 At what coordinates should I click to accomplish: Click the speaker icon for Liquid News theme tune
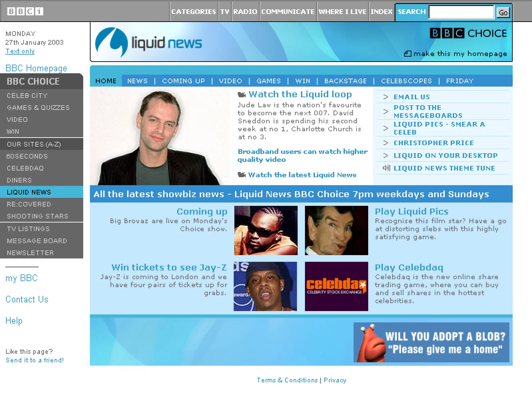pos(386,168)
